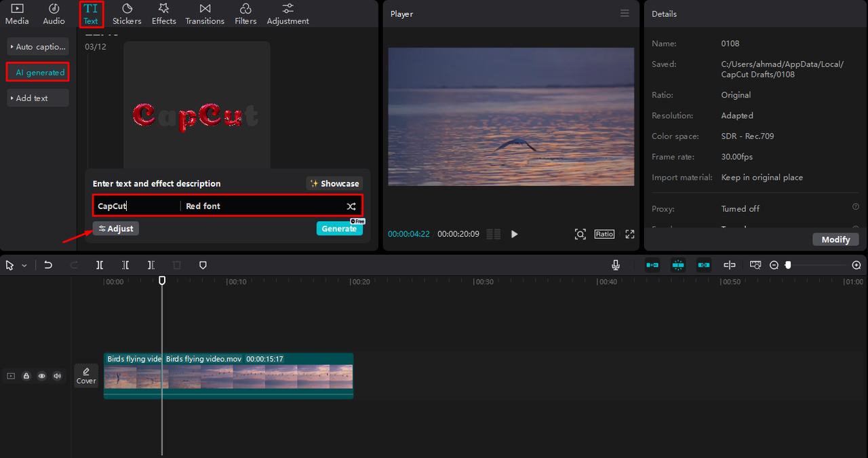The width and height of the screenshot is (868, 458).
Task: Click the Split tool icon
Action: pyautogui.click(x=100, y=265)
